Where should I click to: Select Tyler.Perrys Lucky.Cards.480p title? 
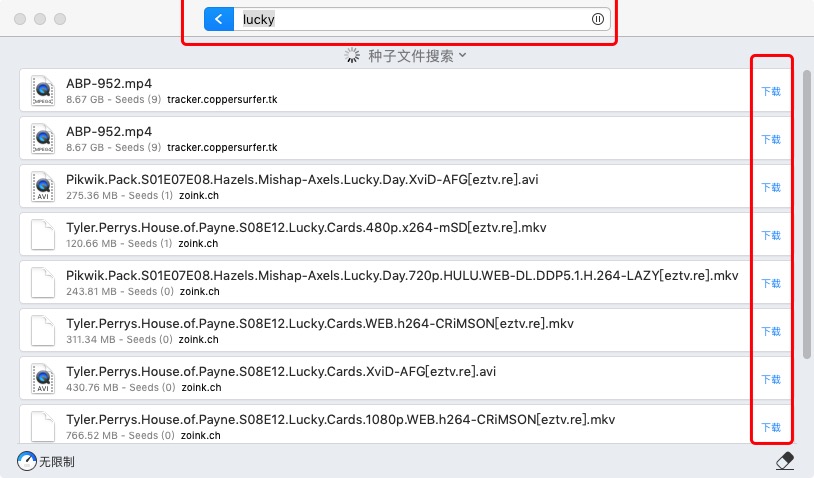click(306, 228)
